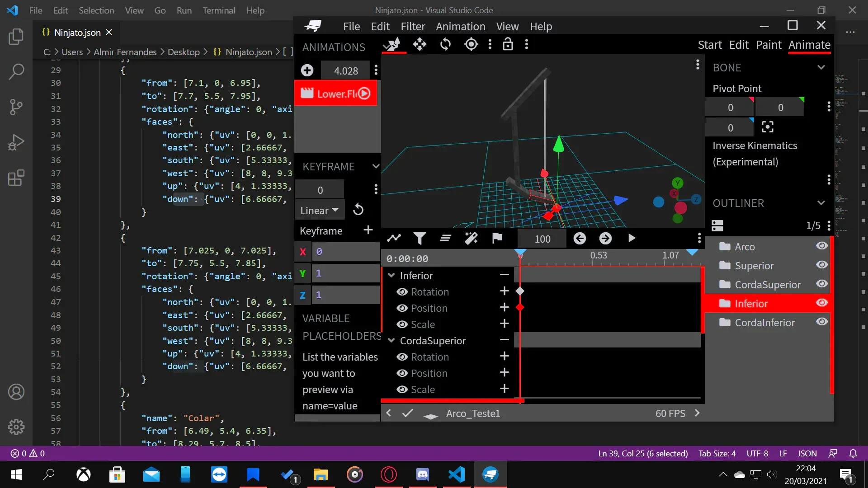Select the Rotate tool in Blockbench toolbar
This screenshot has height=488, width=868.
point(445,44)
